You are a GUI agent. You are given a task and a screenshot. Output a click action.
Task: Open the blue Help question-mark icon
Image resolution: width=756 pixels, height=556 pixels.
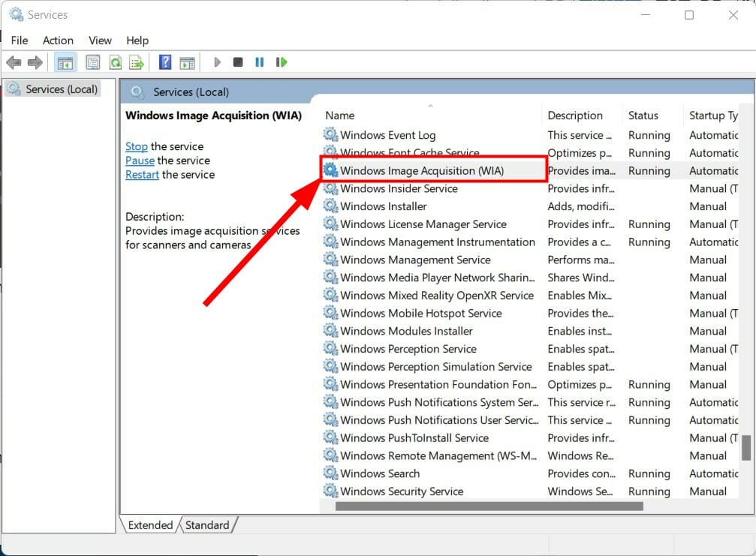(165, 62)
